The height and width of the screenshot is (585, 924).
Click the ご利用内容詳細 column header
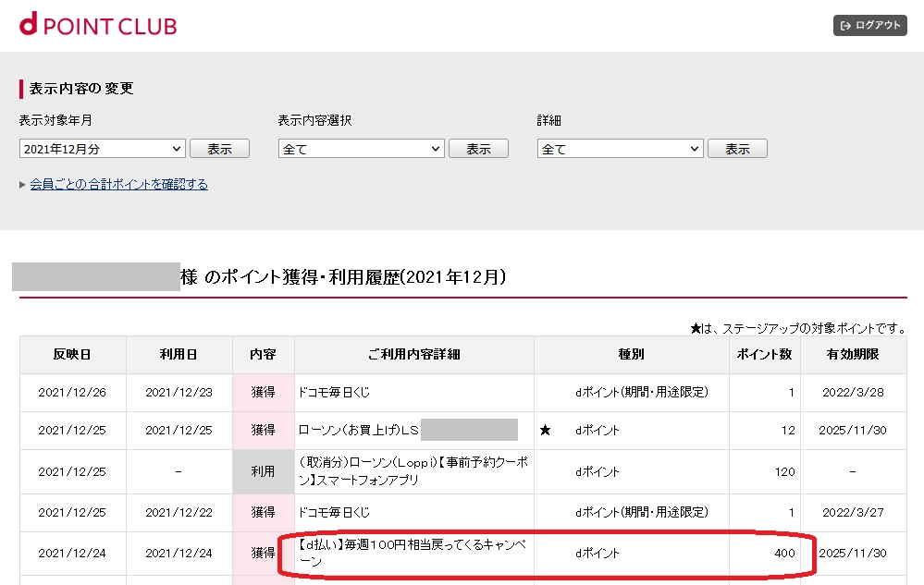pos(413,354)
